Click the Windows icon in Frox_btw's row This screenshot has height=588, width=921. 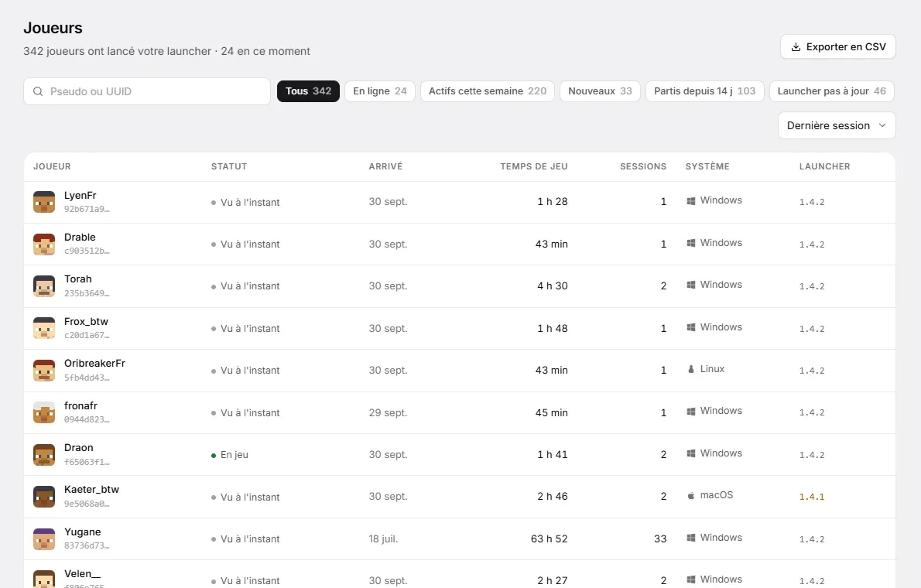(x=690, y=327)
